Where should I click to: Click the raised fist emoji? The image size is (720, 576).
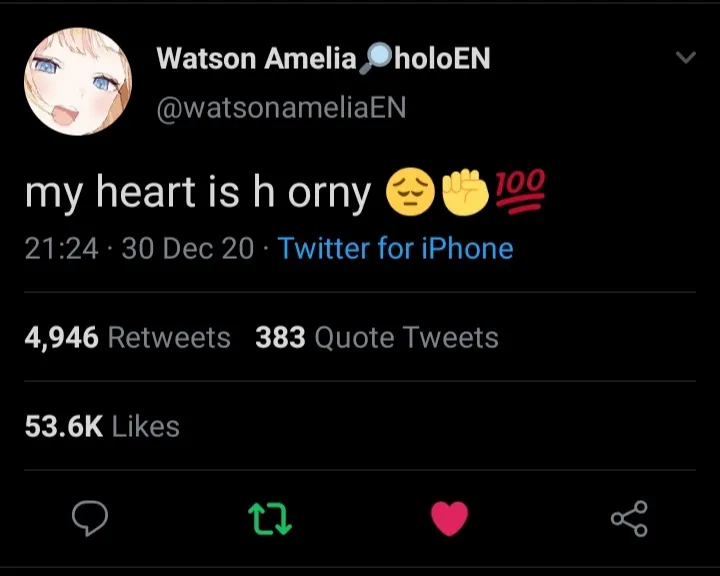pyautogui.click(x=465, y=192)
